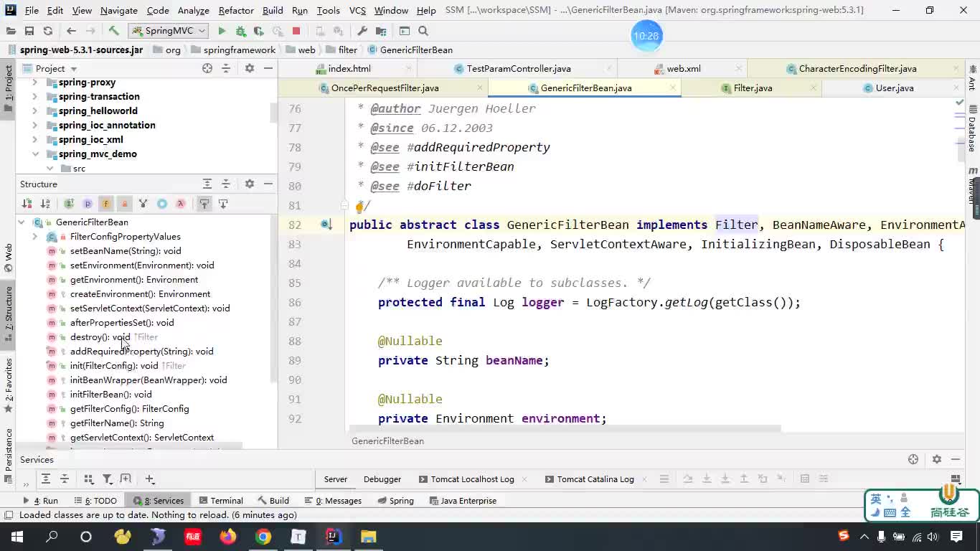Screen dimensions: 980x551
Task: Toggle Show Properties in Structure
Action: click(88, 204)
